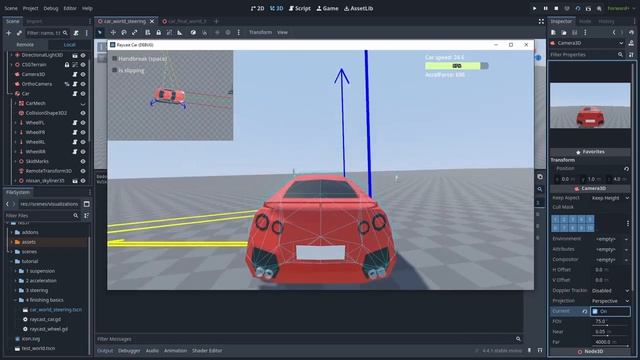Image resolution: width=640 pixels, height=360 pixels.
Task: Save resource disk icon in Inspector
Action: (574, 32)
